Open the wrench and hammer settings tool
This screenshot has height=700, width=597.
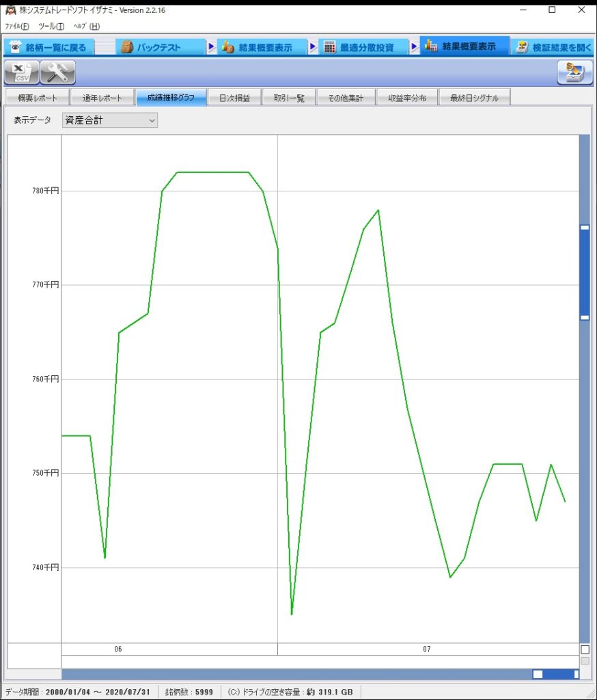(x=57, y=72)
